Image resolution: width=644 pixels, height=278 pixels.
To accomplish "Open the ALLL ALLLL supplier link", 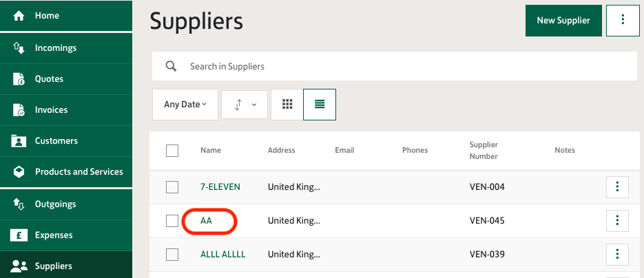I will [x=223, y=254].
